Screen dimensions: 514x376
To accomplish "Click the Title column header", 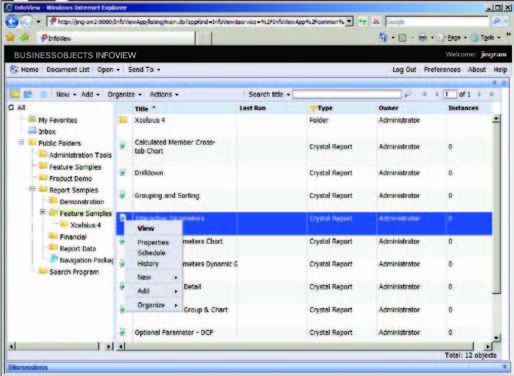I will coord(141,109).
